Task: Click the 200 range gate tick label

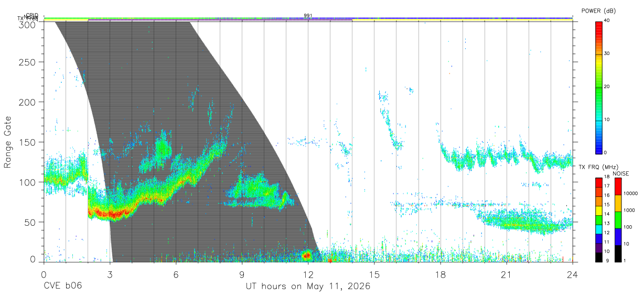Action: pos(28,102)
